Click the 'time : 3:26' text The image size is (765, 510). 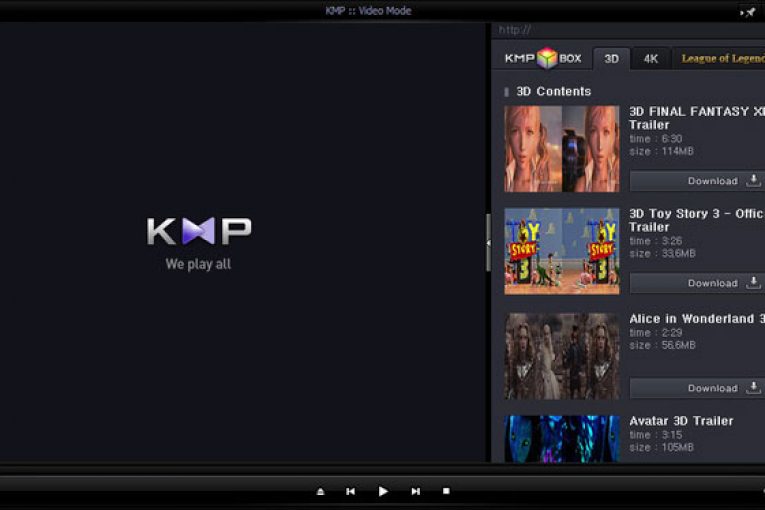[x=656, y=241]
